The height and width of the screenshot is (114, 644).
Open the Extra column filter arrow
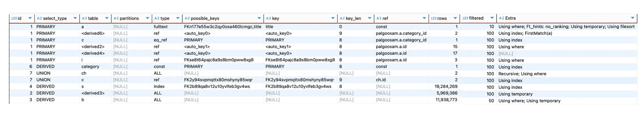click(x=633, y=18)
